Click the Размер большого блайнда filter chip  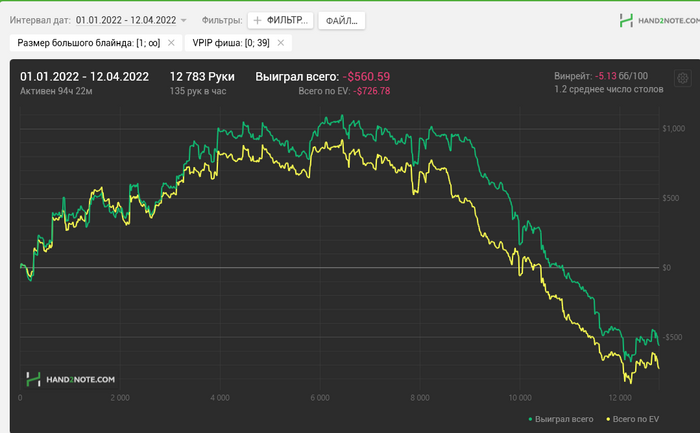pyautogui.click(x=96, y=43)
